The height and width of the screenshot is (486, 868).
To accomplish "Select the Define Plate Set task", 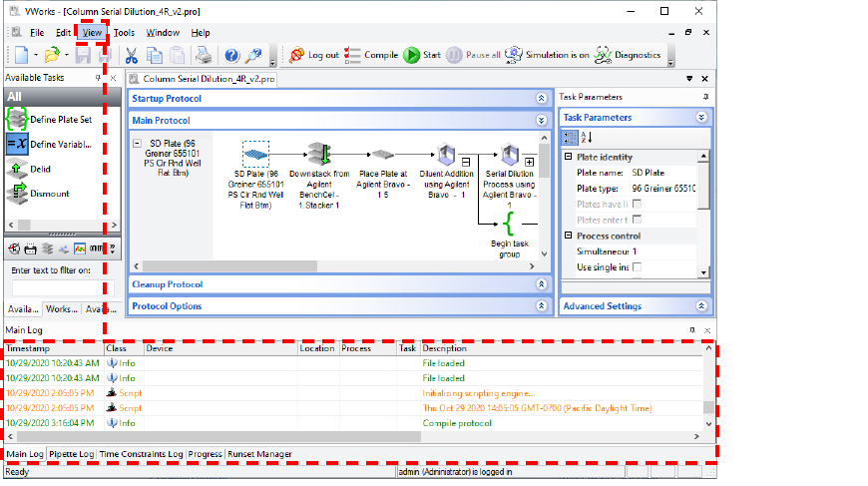I will tap(49, 120).
